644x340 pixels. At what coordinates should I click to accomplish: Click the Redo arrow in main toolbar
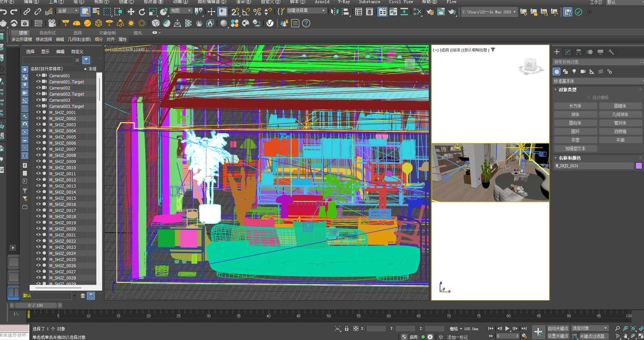[x=14, y=12]
